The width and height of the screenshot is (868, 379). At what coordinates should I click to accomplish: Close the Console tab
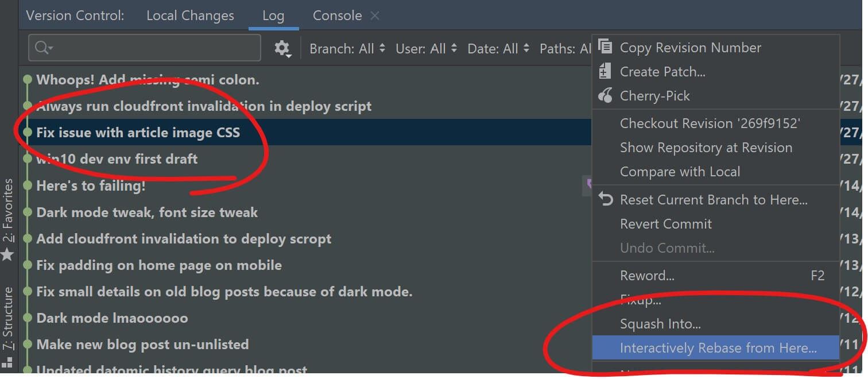click(x=374, y=16)
